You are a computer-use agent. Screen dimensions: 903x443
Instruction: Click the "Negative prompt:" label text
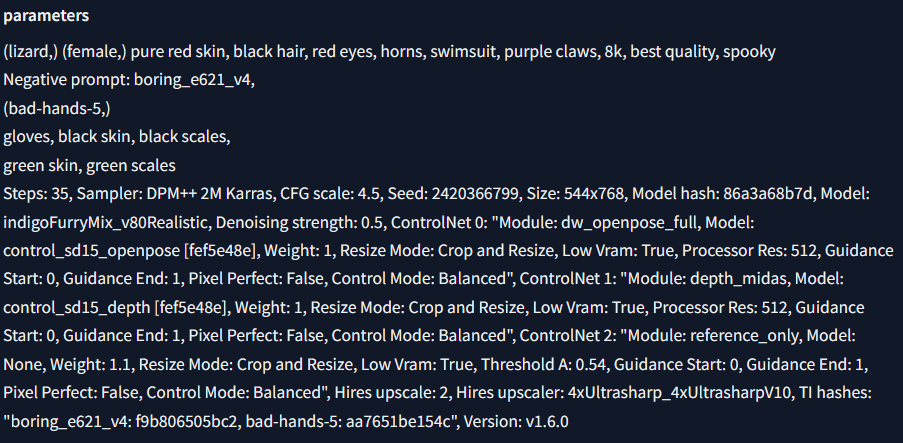point(67,80)
